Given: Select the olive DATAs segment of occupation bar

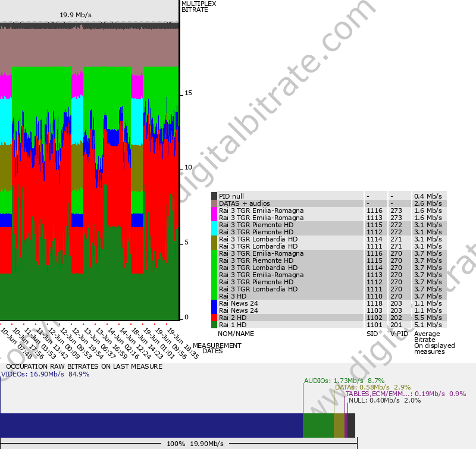Looking at the screenshot, I should (339, 425).
